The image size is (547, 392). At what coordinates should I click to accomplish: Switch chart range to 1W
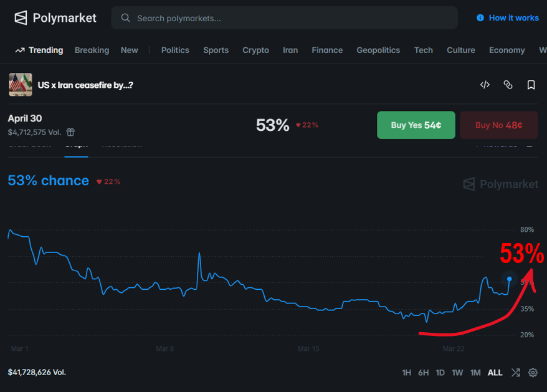(457, 373)
